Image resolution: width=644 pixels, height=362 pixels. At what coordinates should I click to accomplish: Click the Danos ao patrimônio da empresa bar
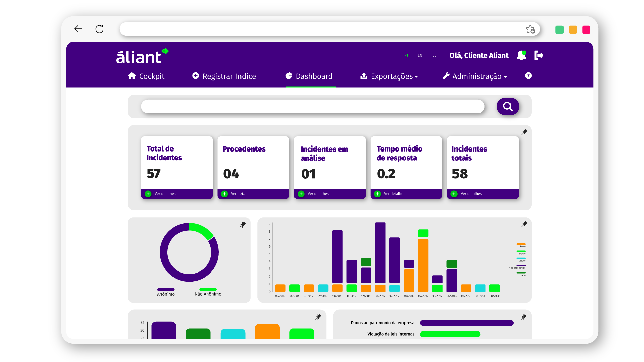click(467, 323)
